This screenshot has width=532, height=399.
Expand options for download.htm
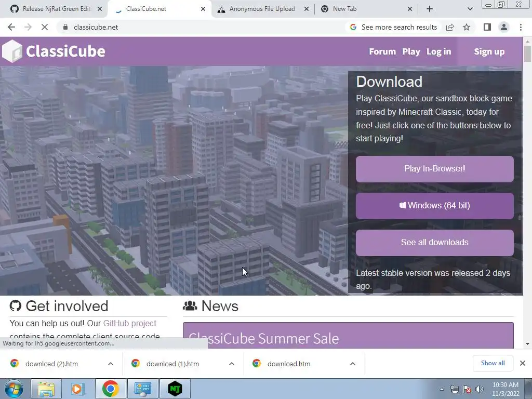[x=353, y=364]
